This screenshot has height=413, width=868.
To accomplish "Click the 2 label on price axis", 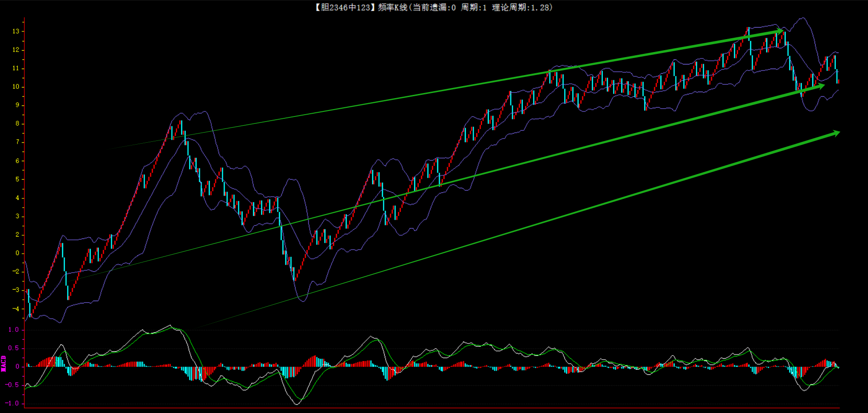I will [x=17, y=234].
